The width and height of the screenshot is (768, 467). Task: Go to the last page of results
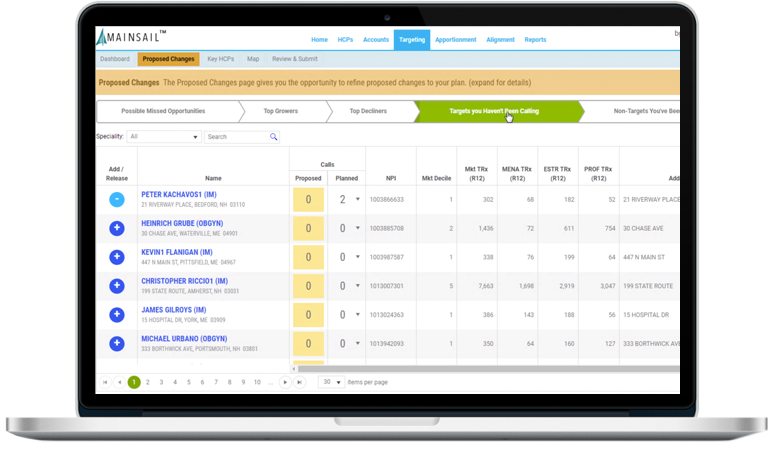coord(299,382)
